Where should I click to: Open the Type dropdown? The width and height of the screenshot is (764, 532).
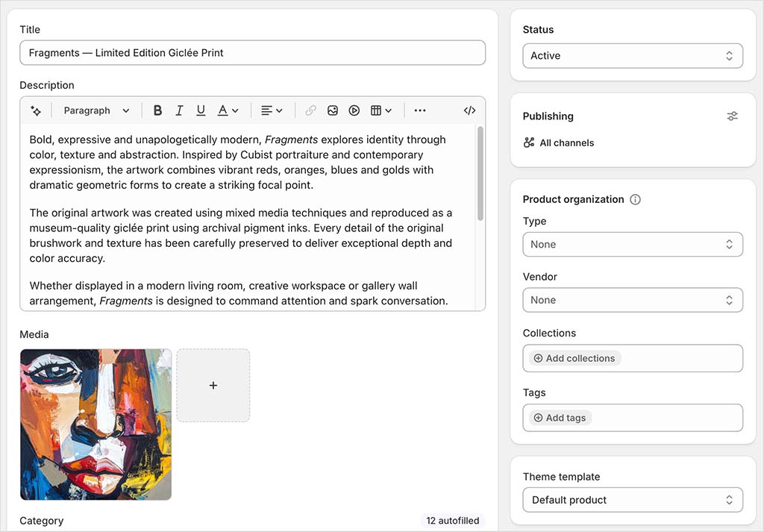[633, 244]
